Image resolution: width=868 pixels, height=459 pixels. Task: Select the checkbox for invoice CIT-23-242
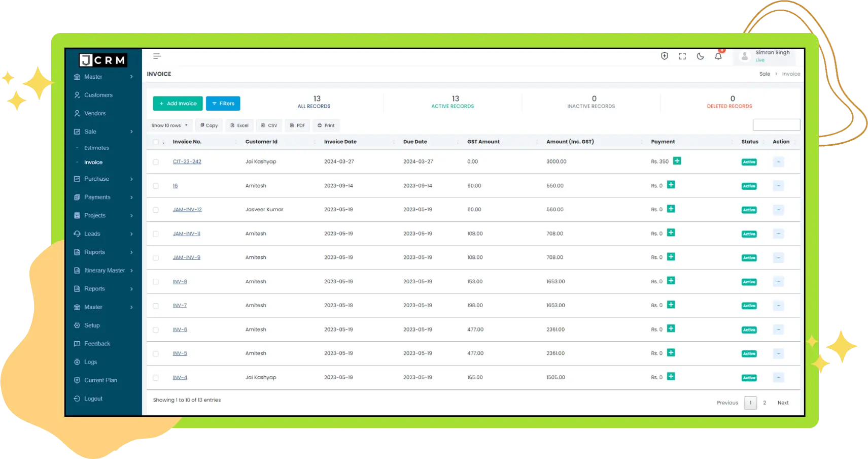point(156,161)
